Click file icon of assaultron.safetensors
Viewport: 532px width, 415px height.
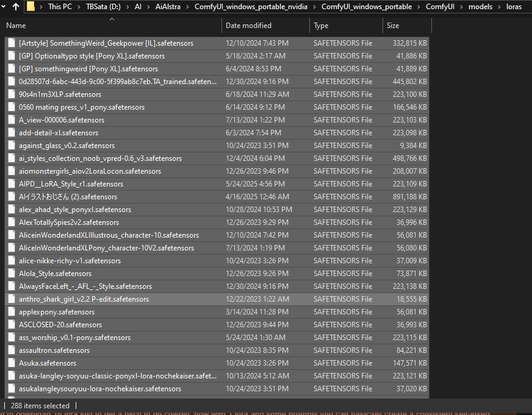tap(12, 350)
